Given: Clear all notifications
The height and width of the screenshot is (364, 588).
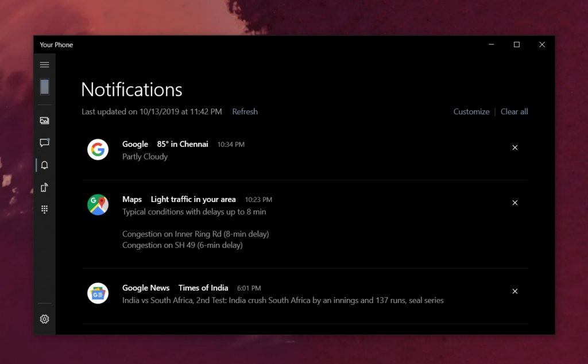Looking at the screenshot, I should coord(514,111).
